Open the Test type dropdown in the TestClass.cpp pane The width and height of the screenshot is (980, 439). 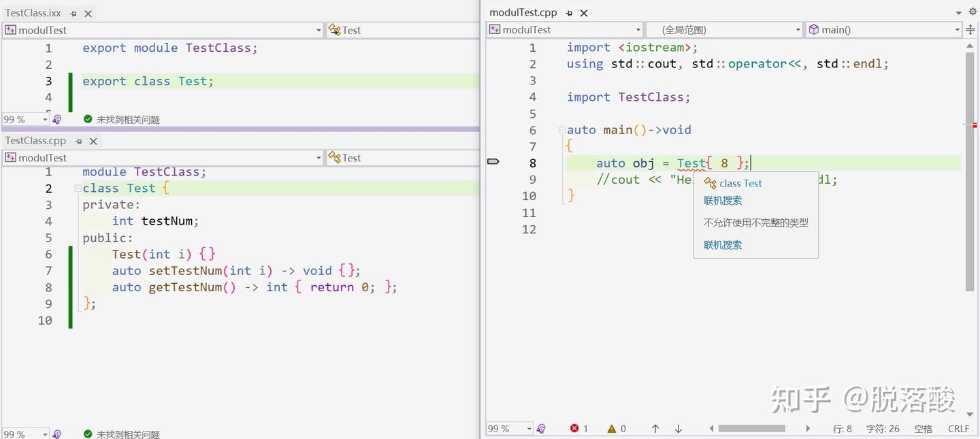[x=403, y=157]
